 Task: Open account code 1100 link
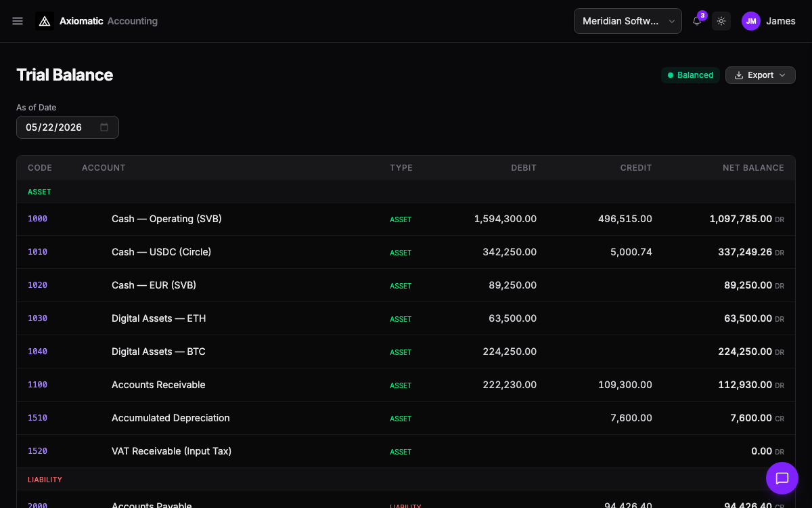click(37, 385)
